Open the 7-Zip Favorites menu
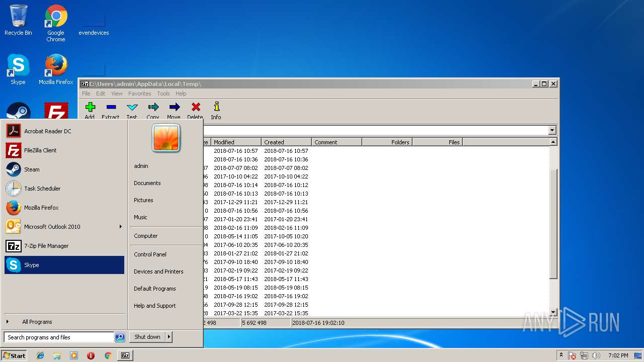 click(140, 94)
